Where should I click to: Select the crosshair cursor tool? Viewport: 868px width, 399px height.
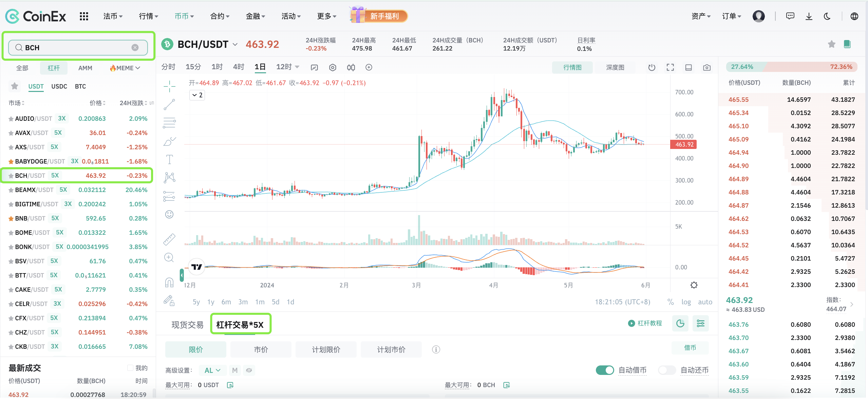point(169,86)
